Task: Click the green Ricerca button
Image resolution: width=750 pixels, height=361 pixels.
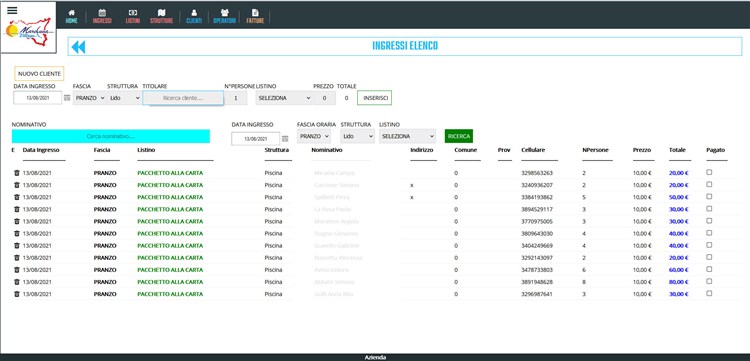Action: point(459,136)
